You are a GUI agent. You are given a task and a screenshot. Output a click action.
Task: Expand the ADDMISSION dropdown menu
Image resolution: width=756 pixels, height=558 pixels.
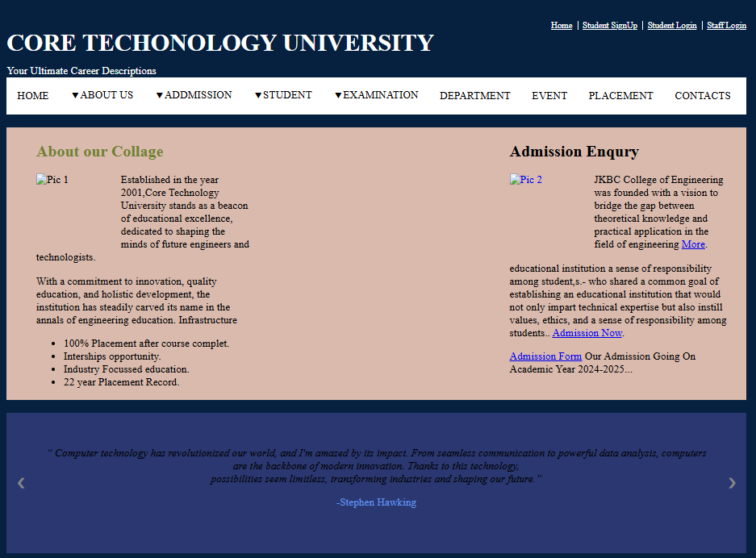pos(194,95)
